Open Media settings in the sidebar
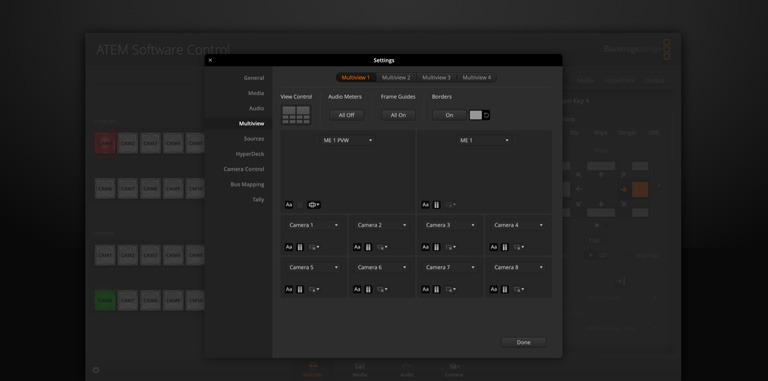The width and height of the screenshot is (768, 381). [256, 93]
